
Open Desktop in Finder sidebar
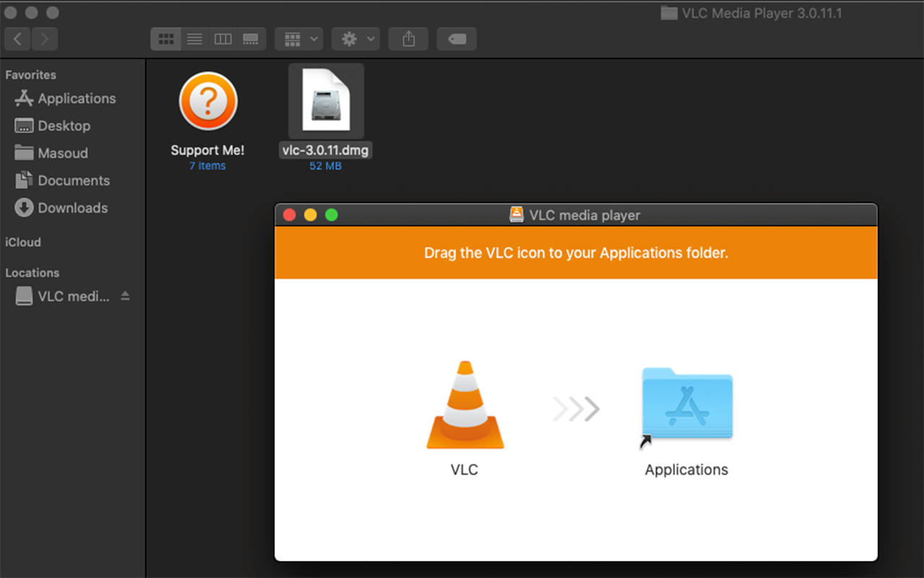53,126
